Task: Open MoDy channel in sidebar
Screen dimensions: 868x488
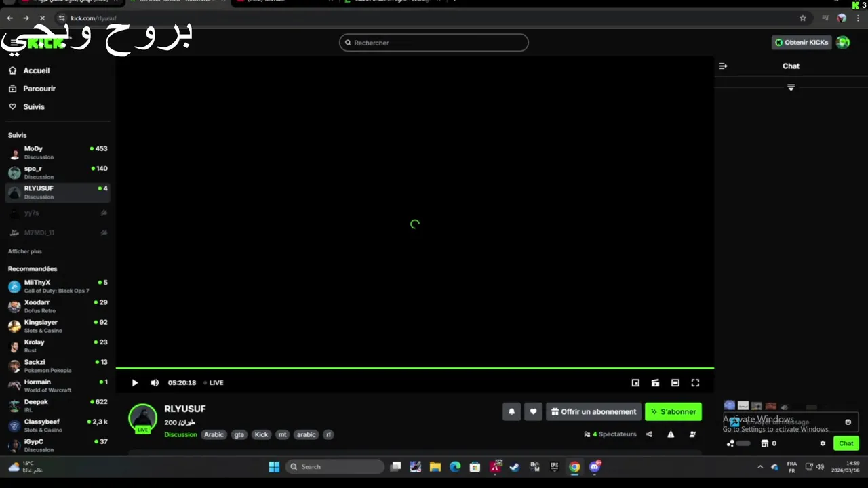Action: click(58, 152)
